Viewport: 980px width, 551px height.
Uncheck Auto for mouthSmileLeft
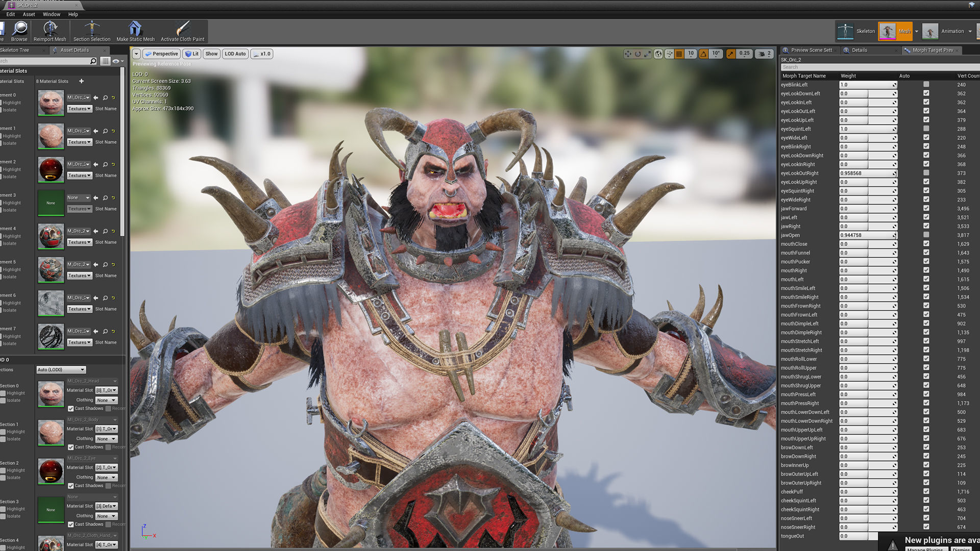[926, 288]
